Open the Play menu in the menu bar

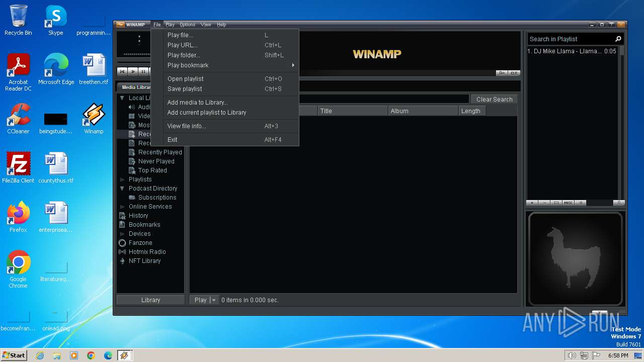(x=170, y=25)
